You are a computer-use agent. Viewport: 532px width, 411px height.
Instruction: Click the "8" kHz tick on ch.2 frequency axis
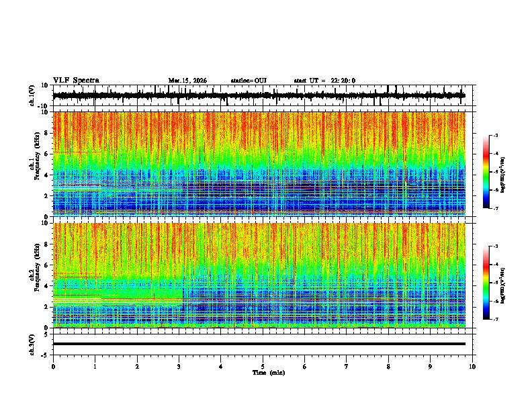(46, 244)
